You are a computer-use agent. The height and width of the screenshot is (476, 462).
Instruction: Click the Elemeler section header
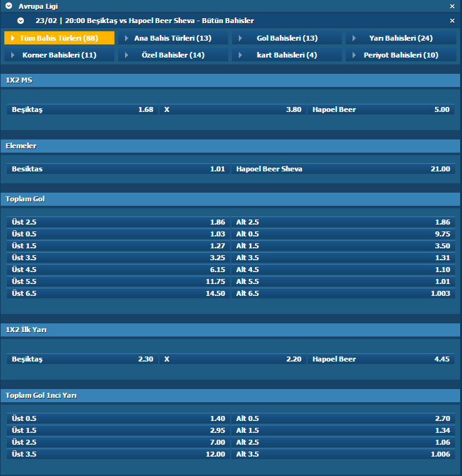pos(231,146)
